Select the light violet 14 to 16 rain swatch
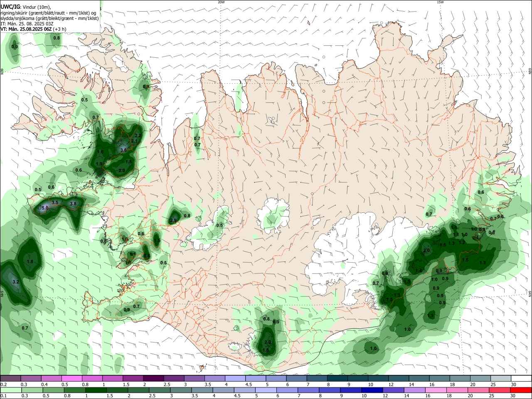 (414, 390)
